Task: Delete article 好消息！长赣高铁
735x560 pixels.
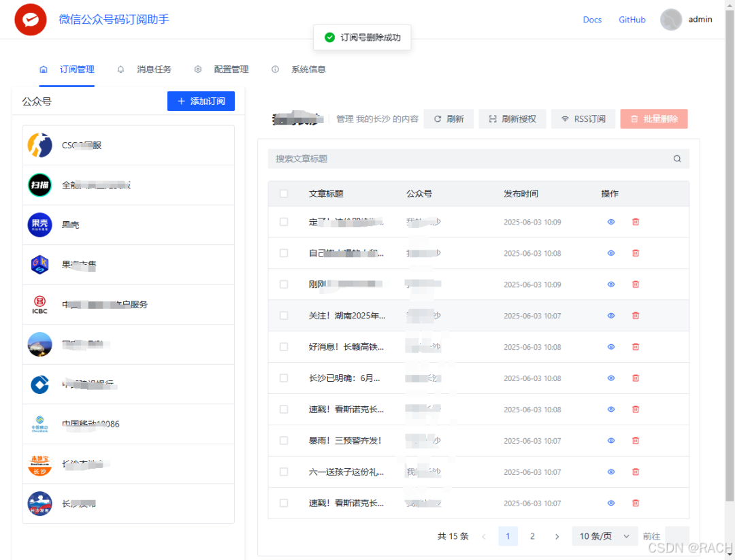Action: tap(636, 347)
